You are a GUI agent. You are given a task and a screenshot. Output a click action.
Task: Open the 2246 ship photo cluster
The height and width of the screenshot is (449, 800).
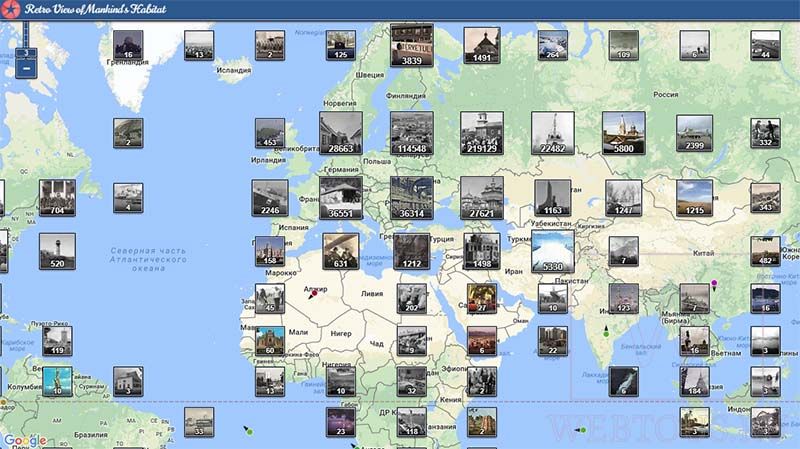(x=270, y=198)
